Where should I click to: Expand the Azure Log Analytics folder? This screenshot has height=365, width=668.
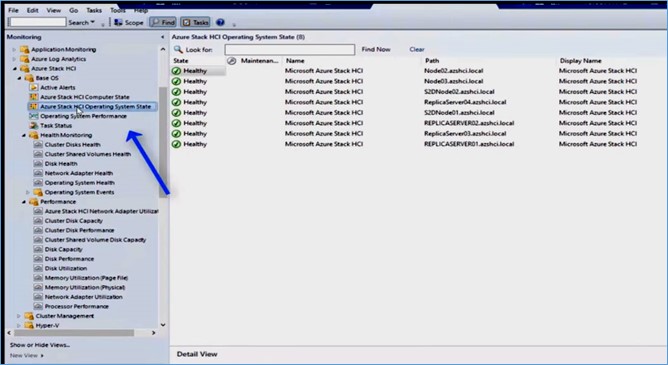point(14,59)
